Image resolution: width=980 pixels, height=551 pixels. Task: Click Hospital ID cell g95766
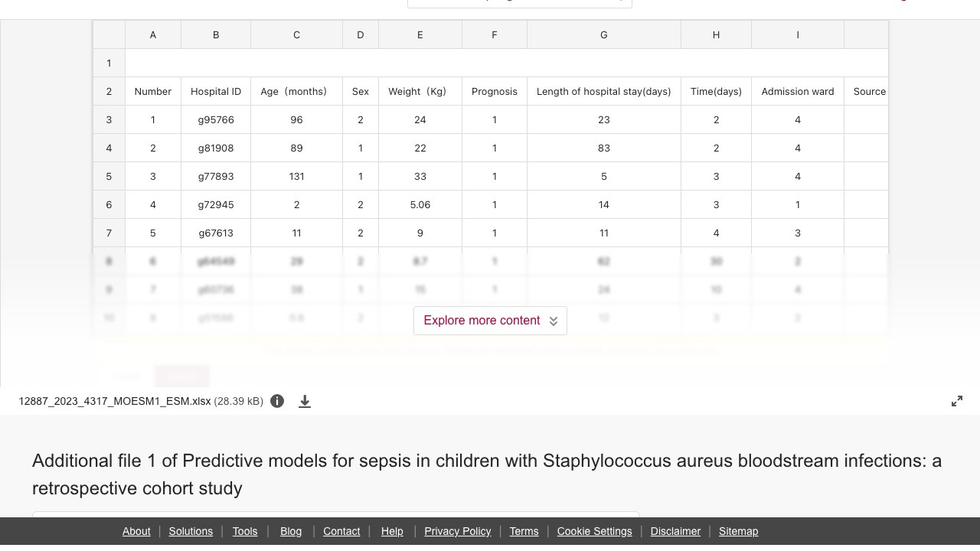[x=216, y=119]
